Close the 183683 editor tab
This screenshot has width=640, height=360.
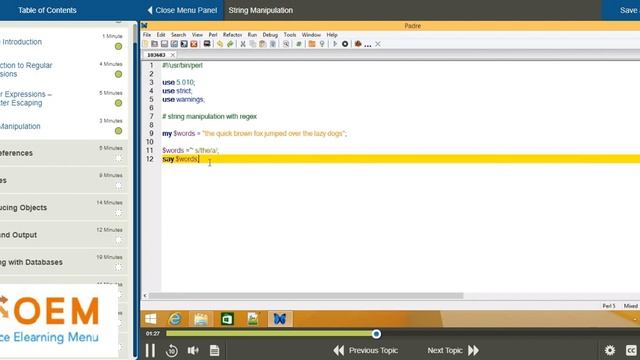point(173,55)
